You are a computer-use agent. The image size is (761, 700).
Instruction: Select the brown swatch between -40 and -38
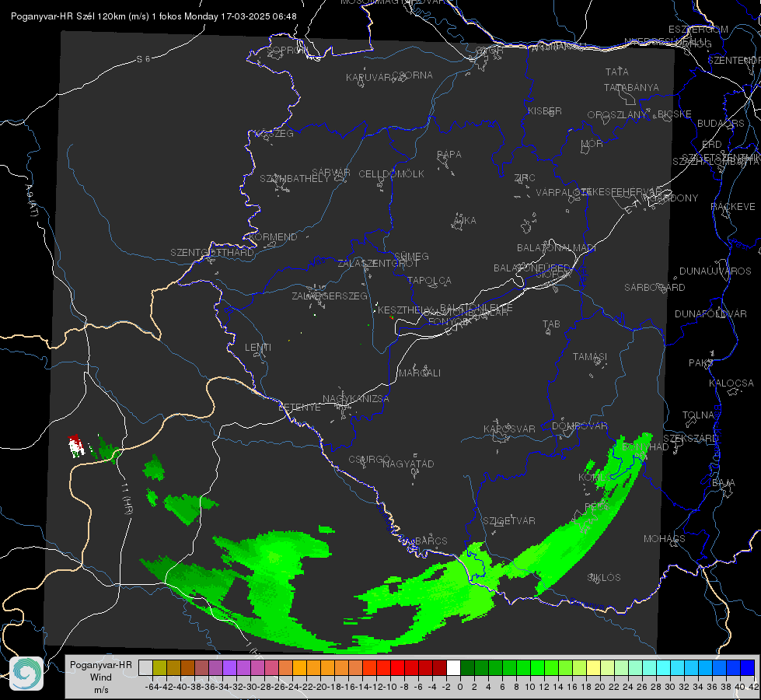pos(187,667)
